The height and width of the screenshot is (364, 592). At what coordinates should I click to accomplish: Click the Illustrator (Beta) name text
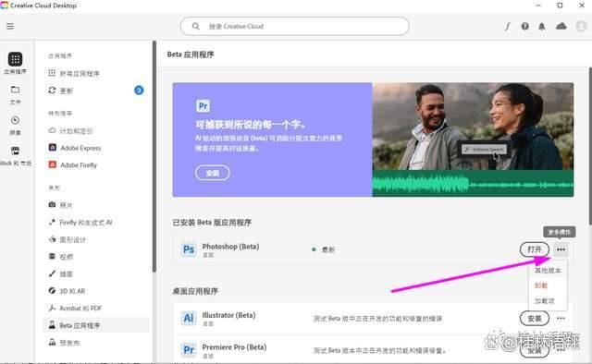click(x=228, y=315)
